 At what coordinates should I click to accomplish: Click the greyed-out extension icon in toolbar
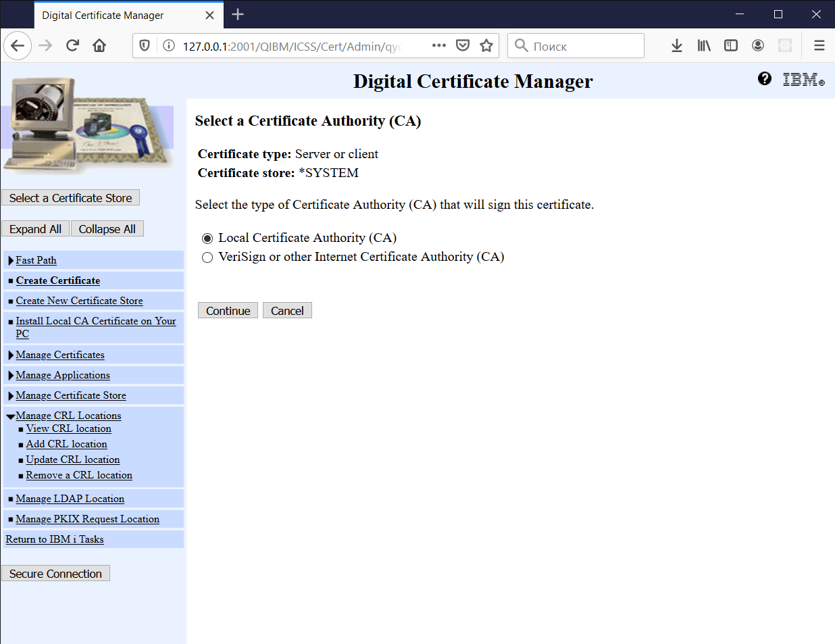click(x=785, y=45)
